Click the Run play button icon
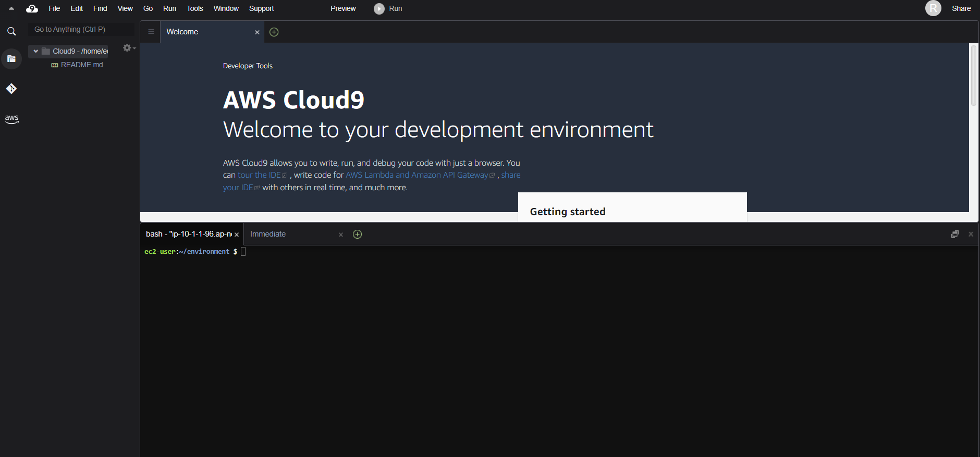Screen dimensions: 980x457 [379, 9]
